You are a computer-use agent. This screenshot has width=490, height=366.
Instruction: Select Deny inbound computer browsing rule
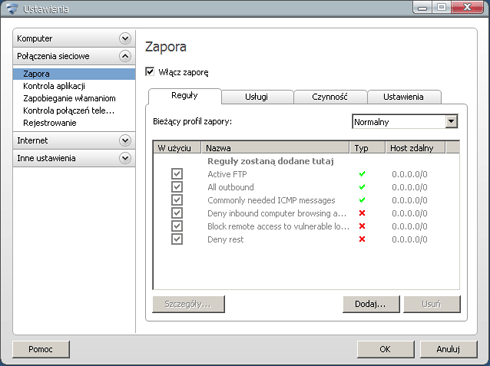pos(277,213)
